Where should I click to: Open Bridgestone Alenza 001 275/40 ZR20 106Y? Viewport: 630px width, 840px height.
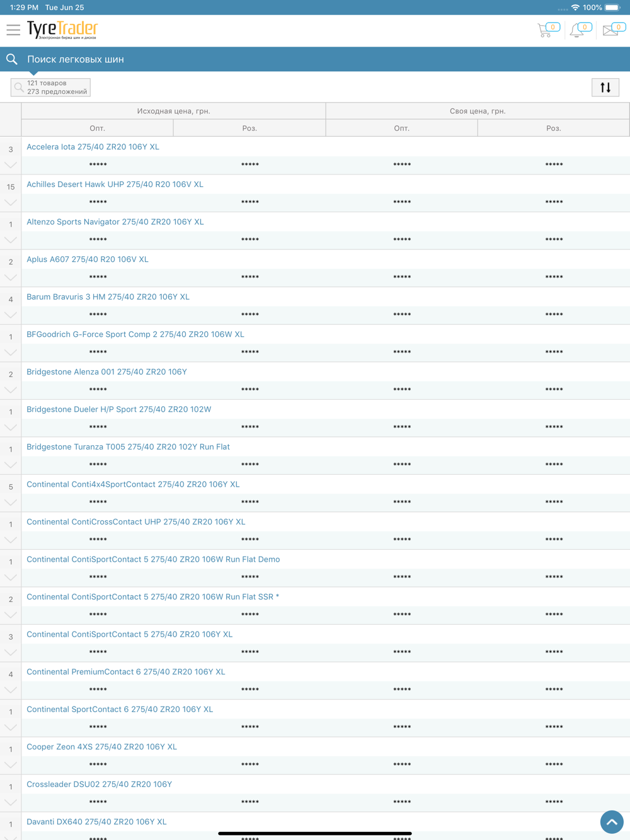106,372
